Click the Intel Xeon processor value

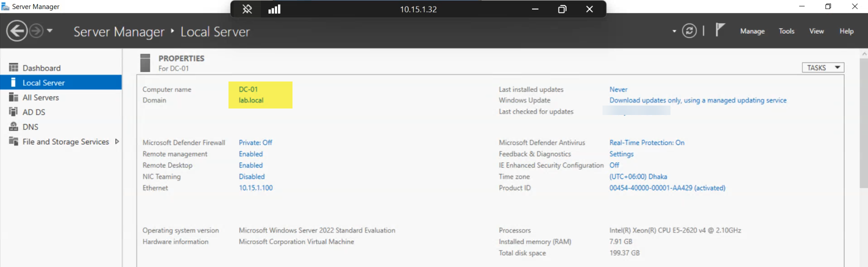pos(675,230)
